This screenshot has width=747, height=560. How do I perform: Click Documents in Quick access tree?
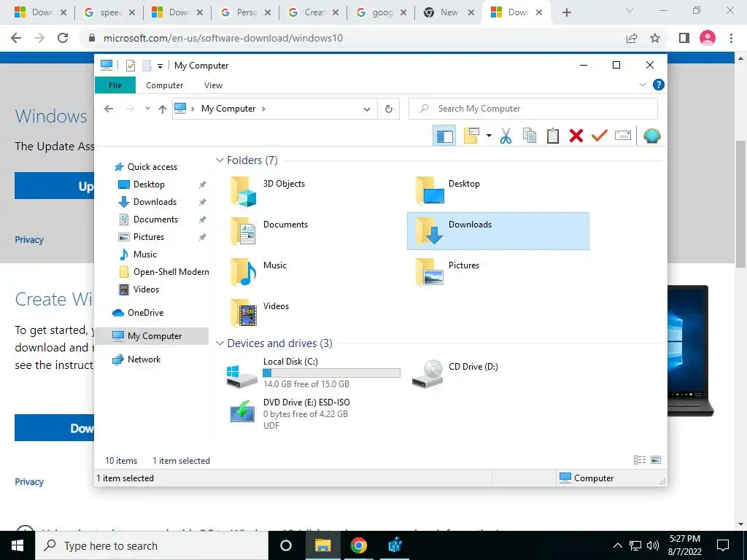pos(155,219)
